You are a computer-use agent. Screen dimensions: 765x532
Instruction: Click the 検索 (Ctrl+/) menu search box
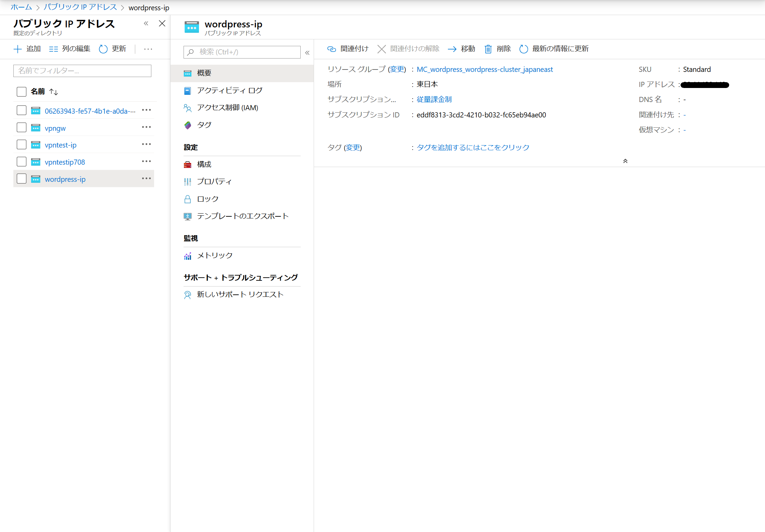click(x=242, y=52)
